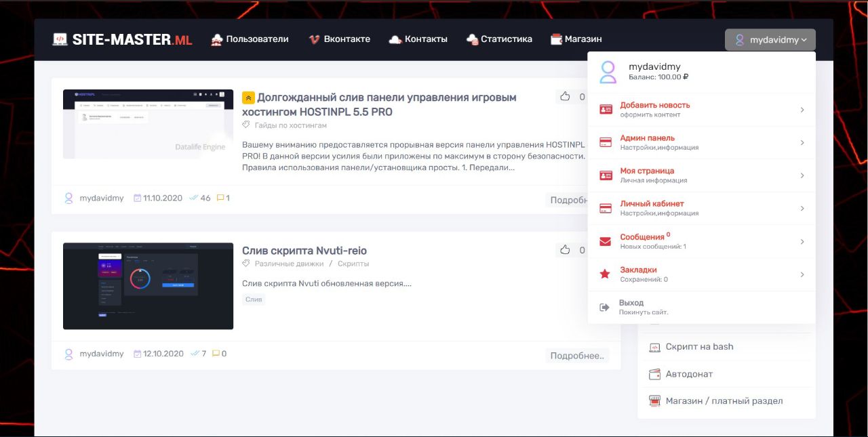868x437 pixels.
Task: Click author mydavidmy on HOSTINPL post
Action: [x=102, y=198]
